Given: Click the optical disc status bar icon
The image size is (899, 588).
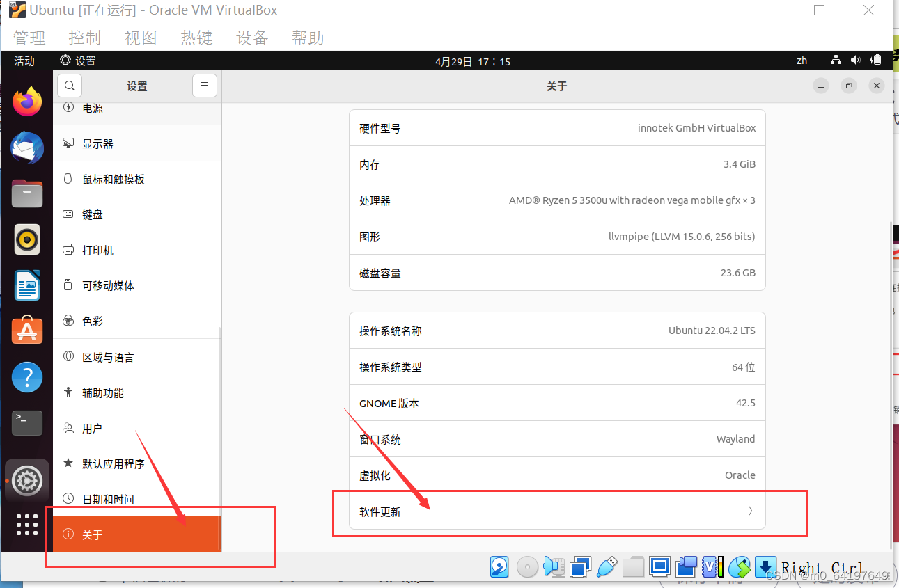Looking at the screenshot, I should (527, 568).
